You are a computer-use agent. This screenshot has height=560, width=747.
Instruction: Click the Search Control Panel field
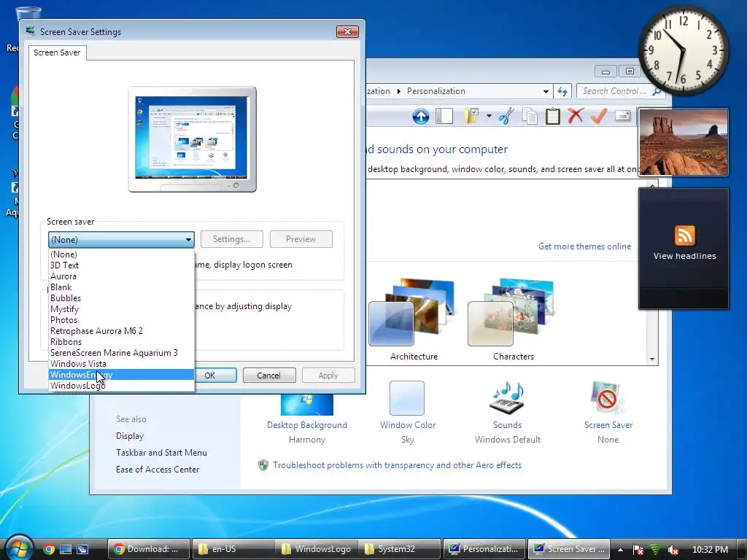614,91
